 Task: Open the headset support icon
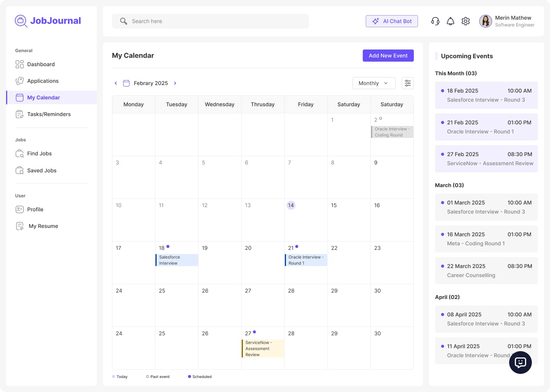(x=435, y=21)
